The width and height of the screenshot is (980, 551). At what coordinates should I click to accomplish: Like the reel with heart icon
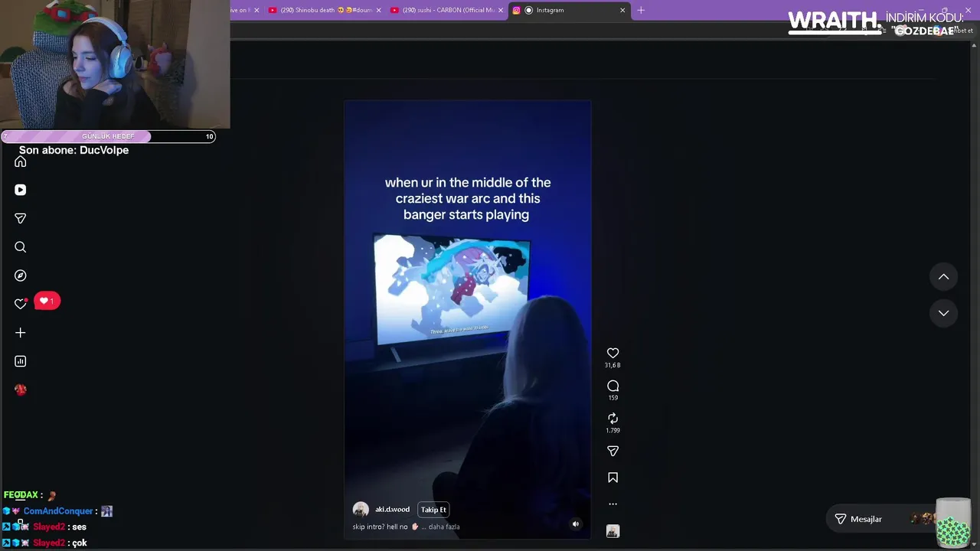coord(612,353)
